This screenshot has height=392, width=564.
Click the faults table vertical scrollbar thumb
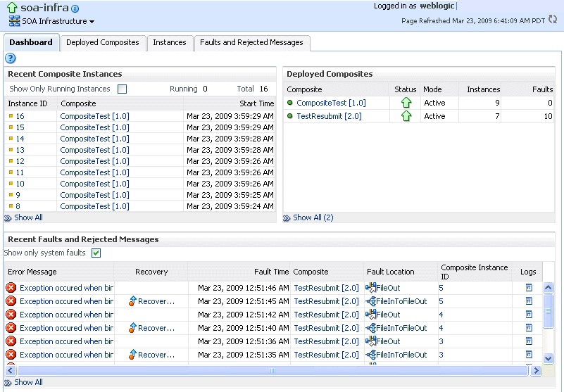click(548, 311)
